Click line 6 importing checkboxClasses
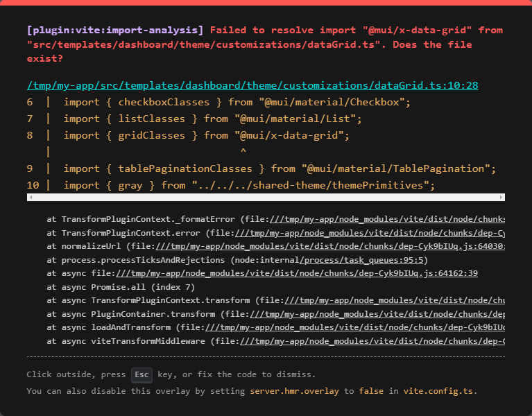This screenshot has height=416, width=532. pos(218,103)
